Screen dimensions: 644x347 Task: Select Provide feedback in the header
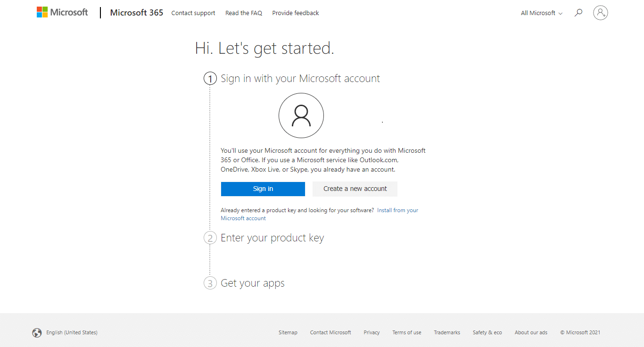pyautogui.click(x=296, y=13)
